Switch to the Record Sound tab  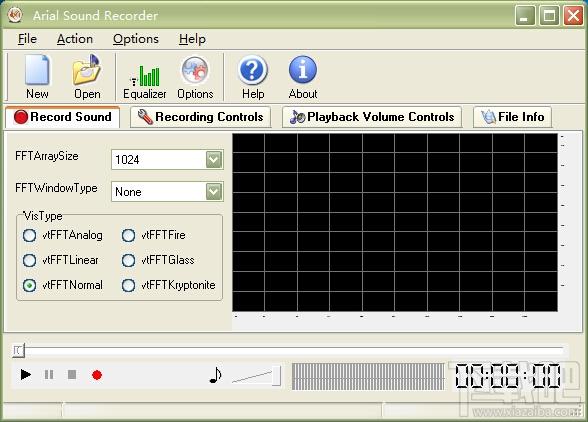[x=63, y=117]
